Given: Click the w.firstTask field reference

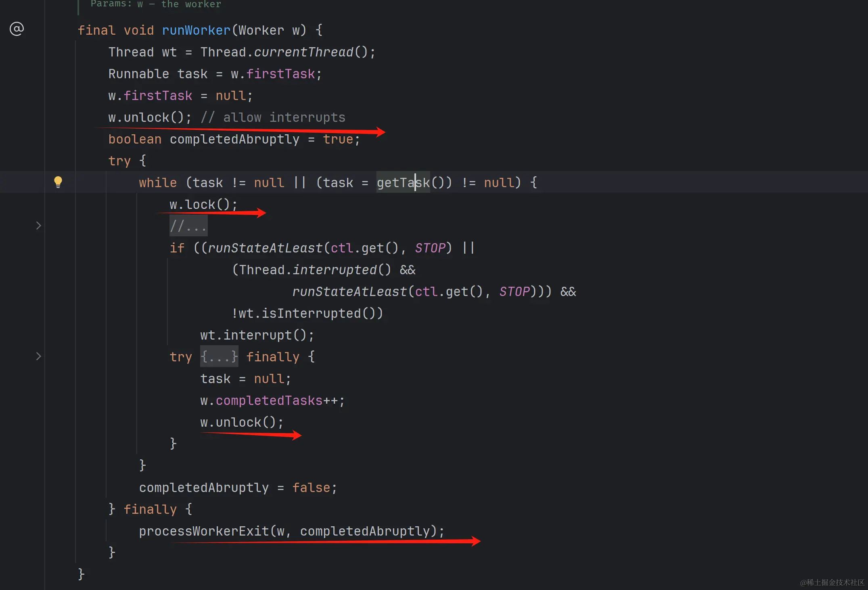Looking at the screenshot, I should pos(280,74).
